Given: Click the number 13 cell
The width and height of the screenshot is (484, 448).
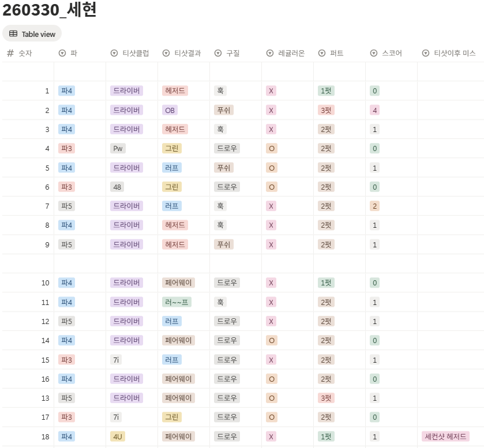Looking at the screenshot, I should pos(28,398).
